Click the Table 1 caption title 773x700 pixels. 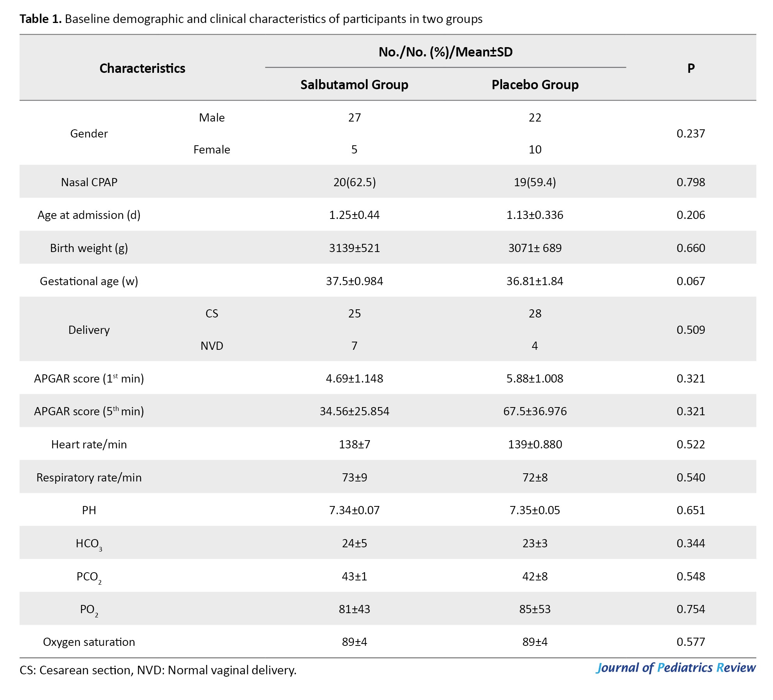(251, 19)
